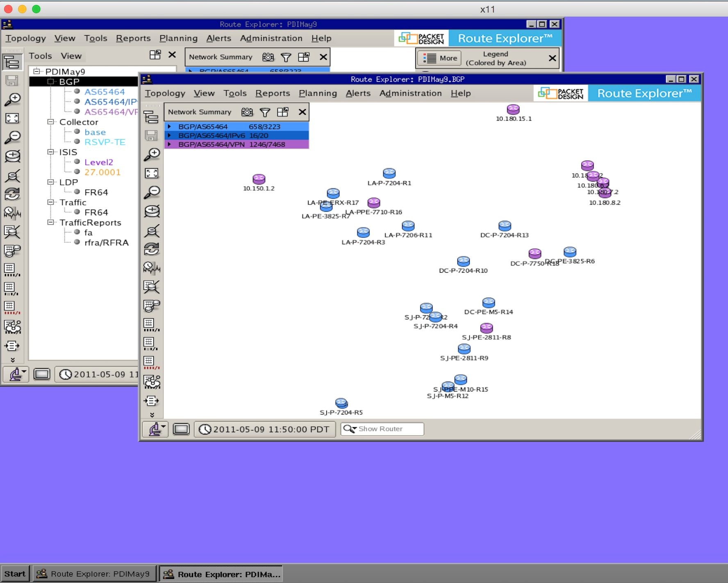Viewport: 728px width, 583px height.
Task: Click refresh arrows icon in back PDIMay9 window
Action: (12, 194)
